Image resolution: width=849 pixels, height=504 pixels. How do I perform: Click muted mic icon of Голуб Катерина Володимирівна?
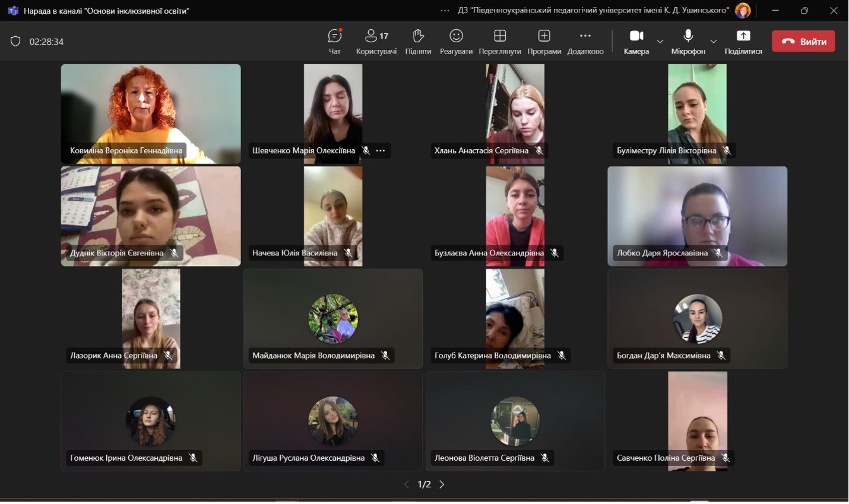click(562, 356)
